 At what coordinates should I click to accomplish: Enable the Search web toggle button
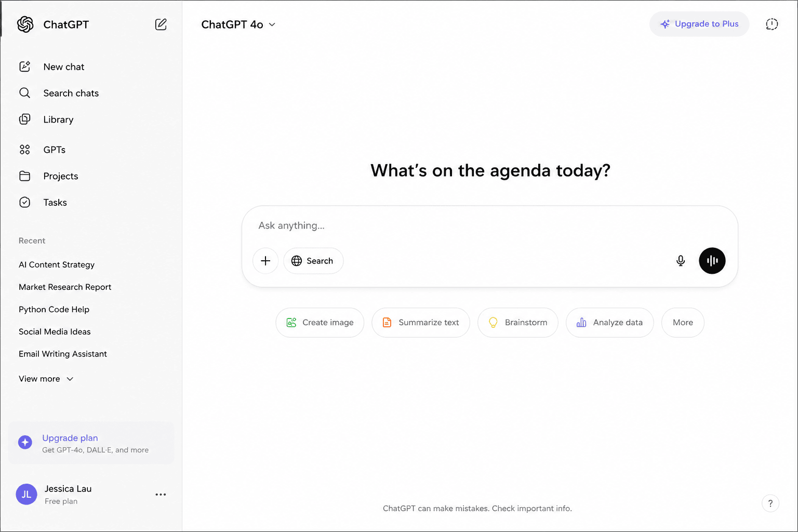click(x=313, y=261)
